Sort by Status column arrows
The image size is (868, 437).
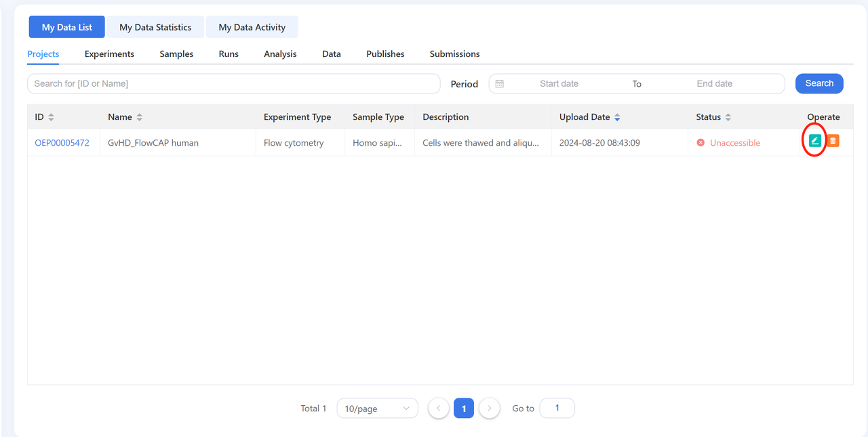point(728,117)
